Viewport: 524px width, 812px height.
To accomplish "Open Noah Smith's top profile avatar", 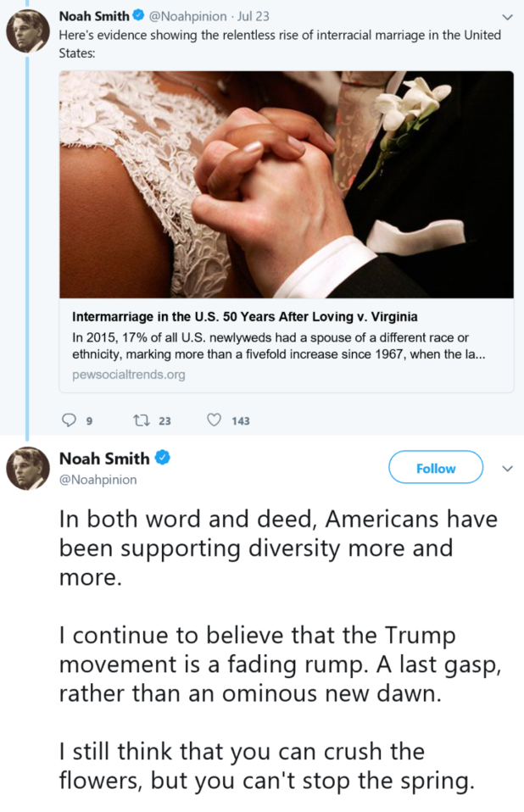I will [28, 32].
